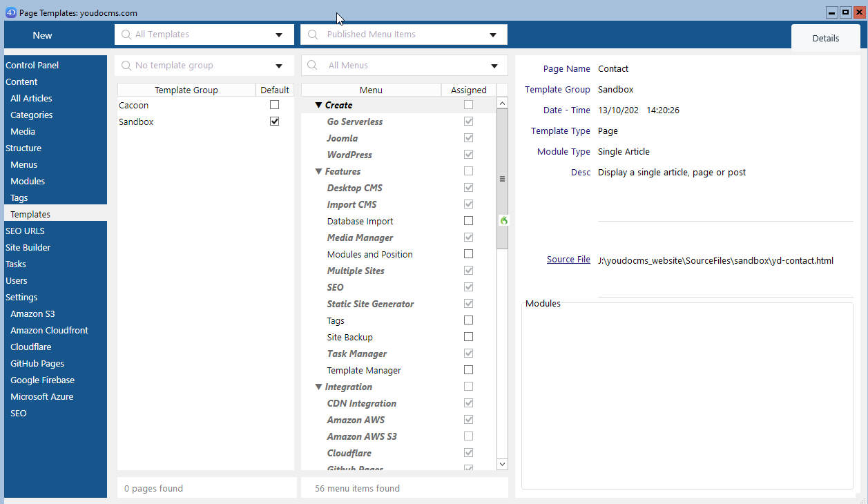Viewport: 868px width, 504px height.
Task: Click the green flame icon beside scrollbar
Action: 503,220
